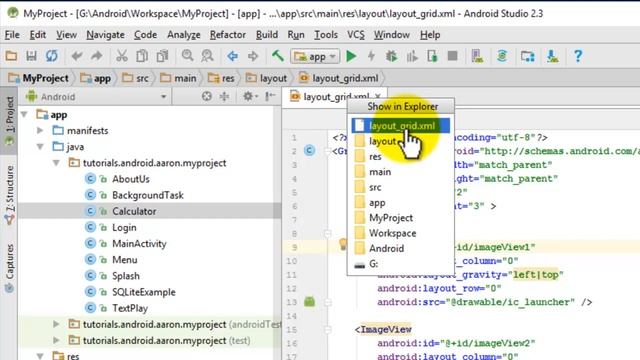
Task: Open the Project panel gear settings
Action: pyautogui.click(x=250, y=96)
